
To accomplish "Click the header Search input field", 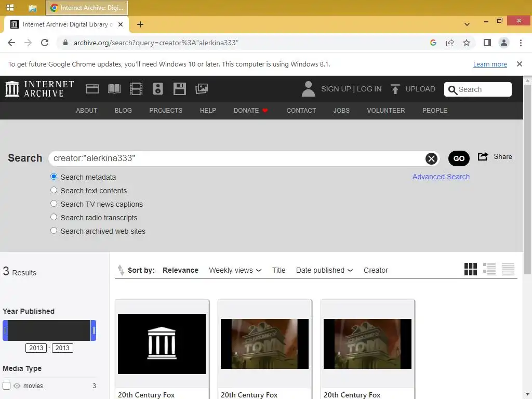I will (478, 89).
